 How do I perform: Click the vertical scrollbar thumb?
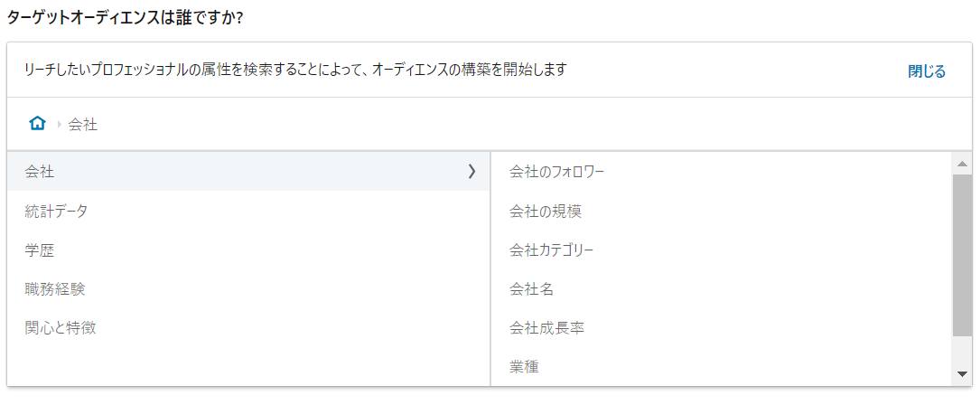tap(962, 253)
